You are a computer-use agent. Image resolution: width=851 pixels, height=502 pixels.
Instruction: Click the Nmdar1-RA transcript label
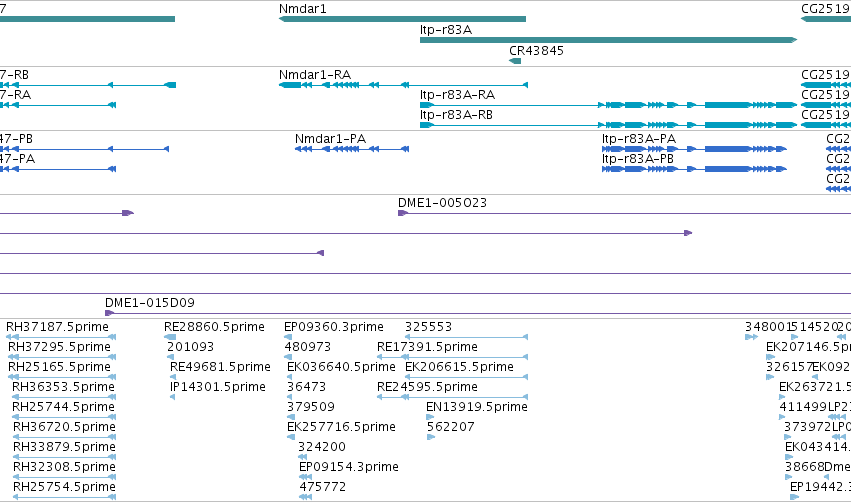(x=315, y=75)
